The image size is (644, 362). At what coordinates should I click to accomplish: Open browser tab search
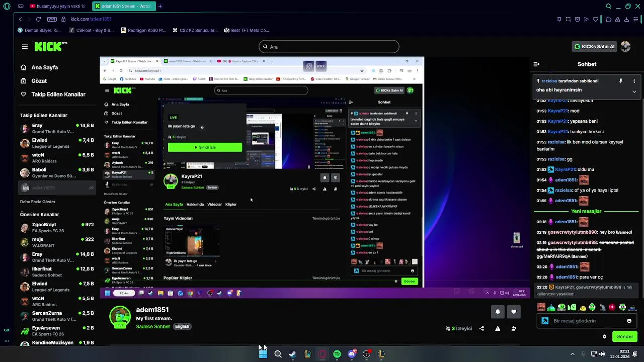click(608, 6)
